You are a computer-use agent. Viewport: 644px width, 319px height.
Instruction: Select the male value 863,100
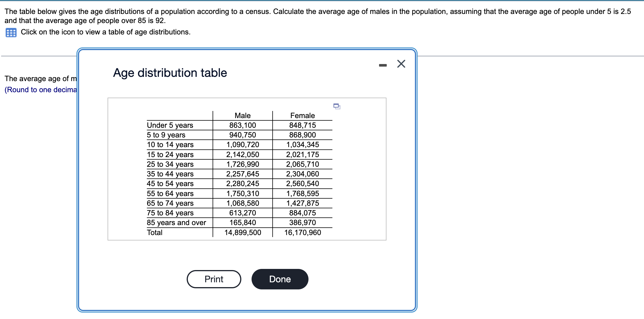pyautogui.click(x=242, y=125)
